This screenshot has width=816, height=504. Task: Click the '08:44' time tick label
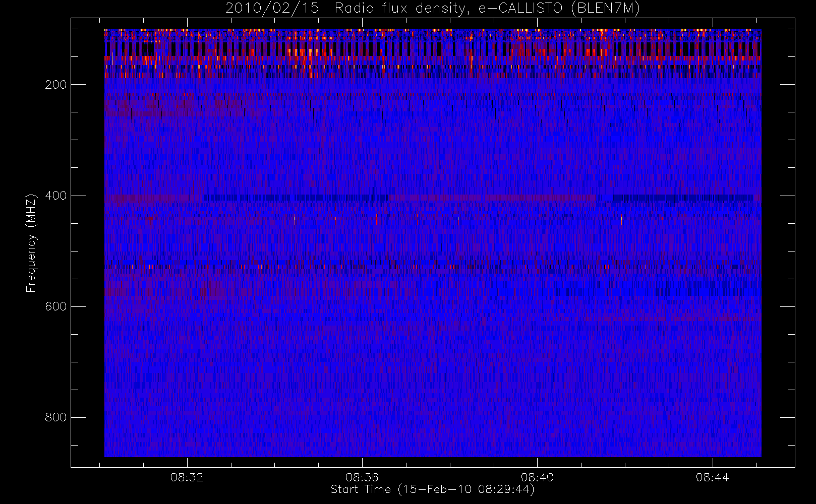(712, 477)
